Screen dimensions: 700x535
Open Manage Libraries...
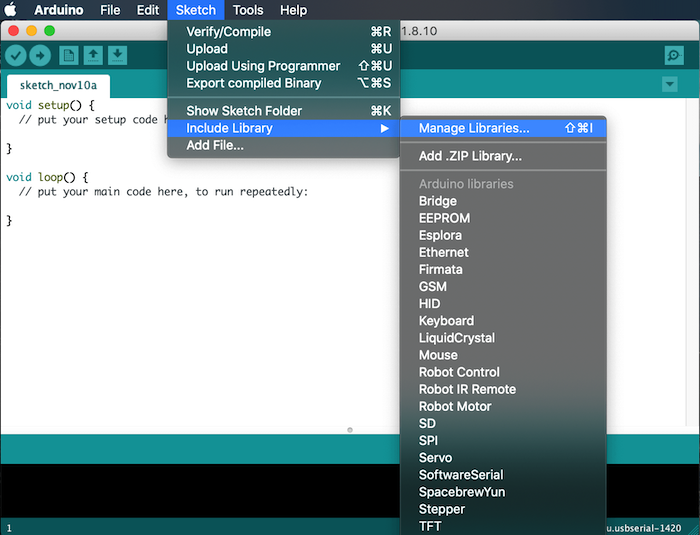(x=503, y=128)
